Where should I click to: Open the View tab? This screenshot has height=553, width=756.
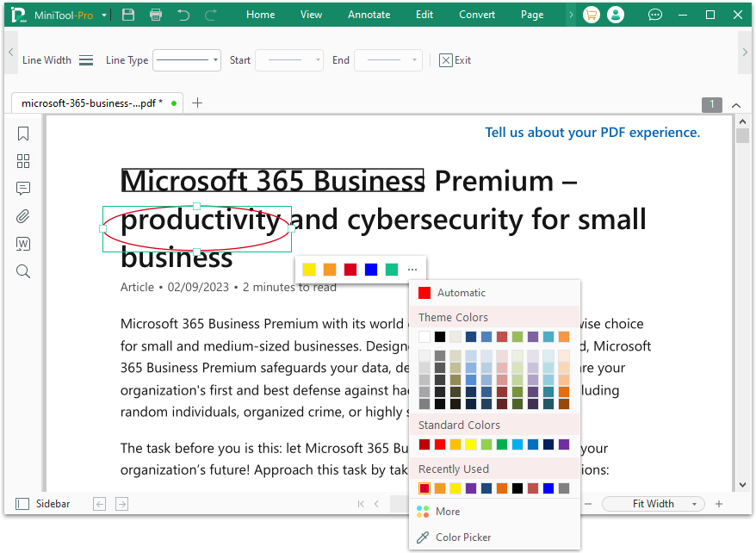pyautogui.click(x=311, y=15)
